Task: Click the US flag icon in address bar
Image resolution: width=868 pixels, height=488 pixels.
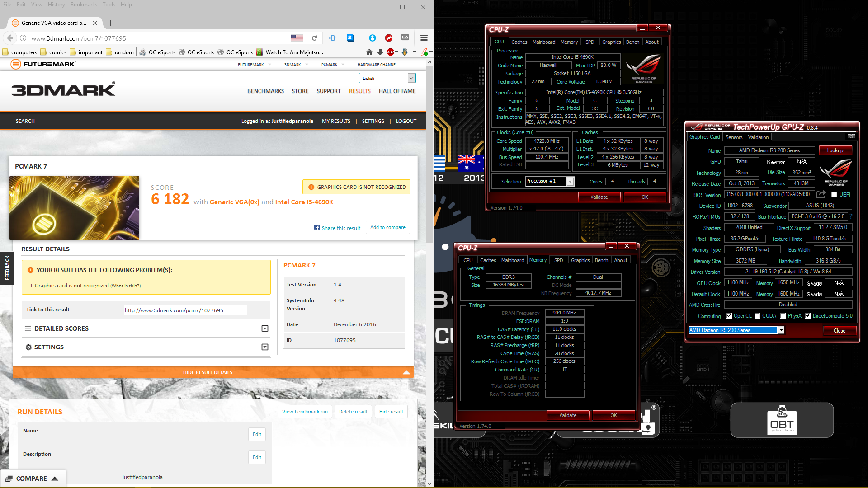Action: pos(297,38)
